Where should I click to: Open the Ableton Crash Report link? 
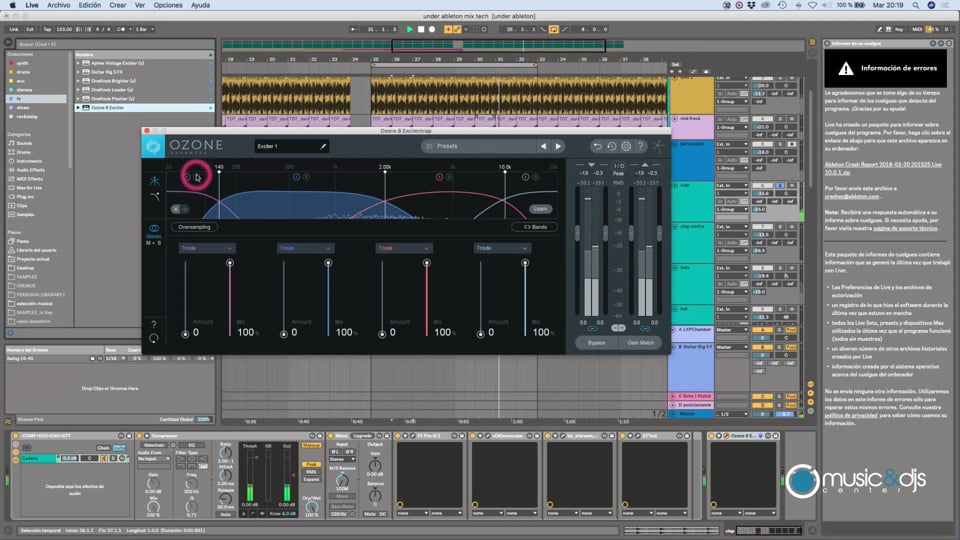pos(882,168)
